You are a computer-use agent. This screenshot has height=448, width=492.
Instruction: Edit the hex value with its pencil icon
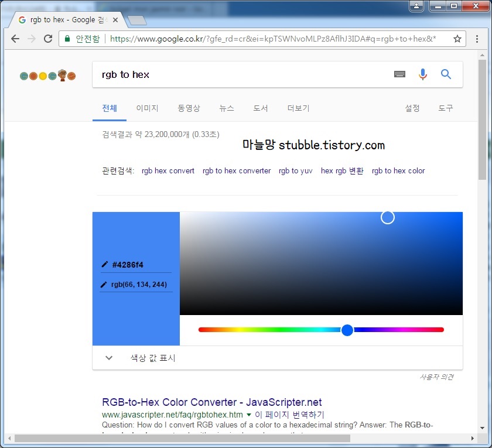coord(105,265)
